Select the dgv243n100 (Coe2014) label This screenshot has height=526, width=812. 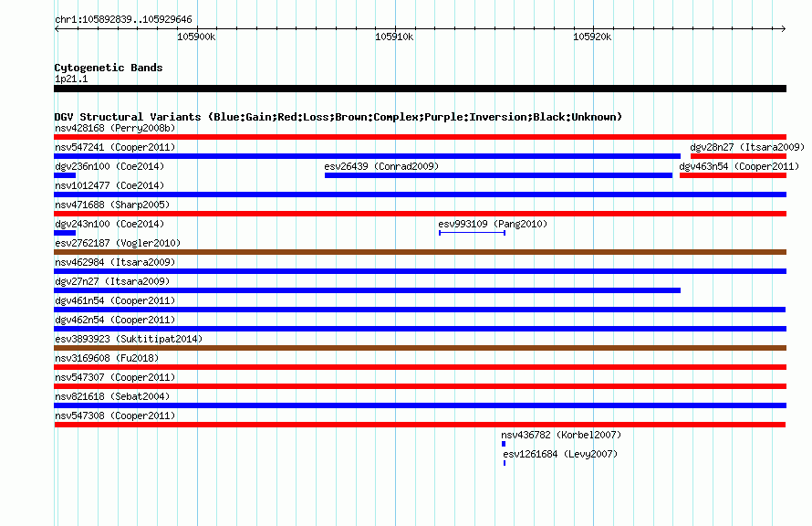109,224
